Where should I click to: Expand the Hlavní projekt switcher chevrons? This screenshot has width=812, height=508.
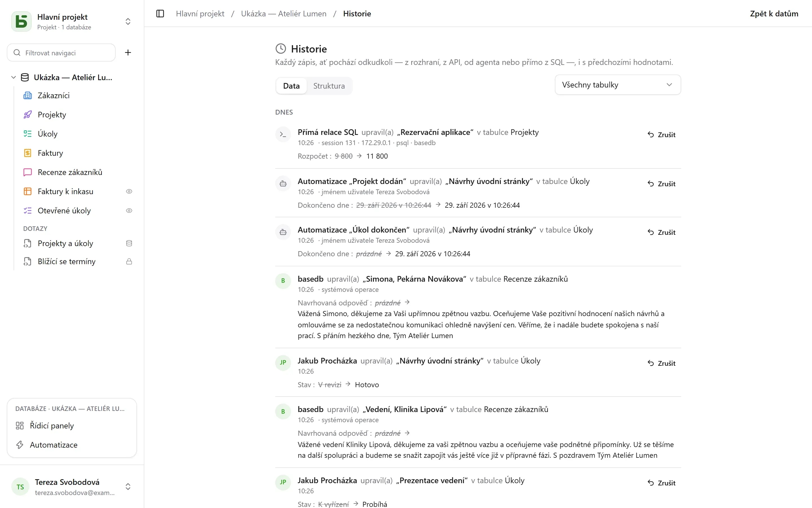pos(128,21)
